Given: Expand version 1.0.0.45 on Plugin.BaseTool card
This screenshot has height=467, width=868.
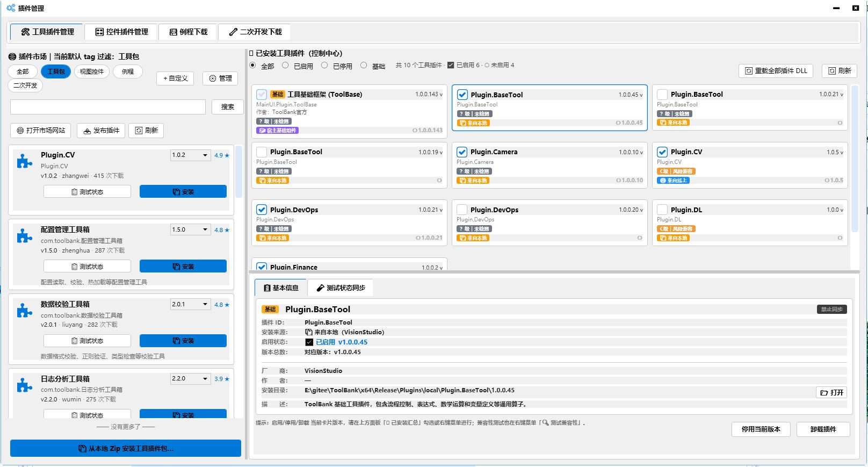Looking at the screenshot, I should [x=630, y=95].
